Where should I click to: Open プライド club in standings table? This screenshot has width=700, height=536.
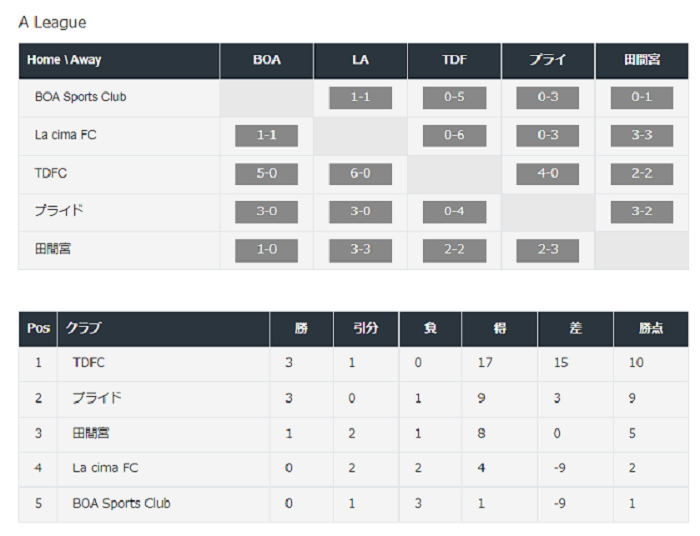click(x=96, y=398)
